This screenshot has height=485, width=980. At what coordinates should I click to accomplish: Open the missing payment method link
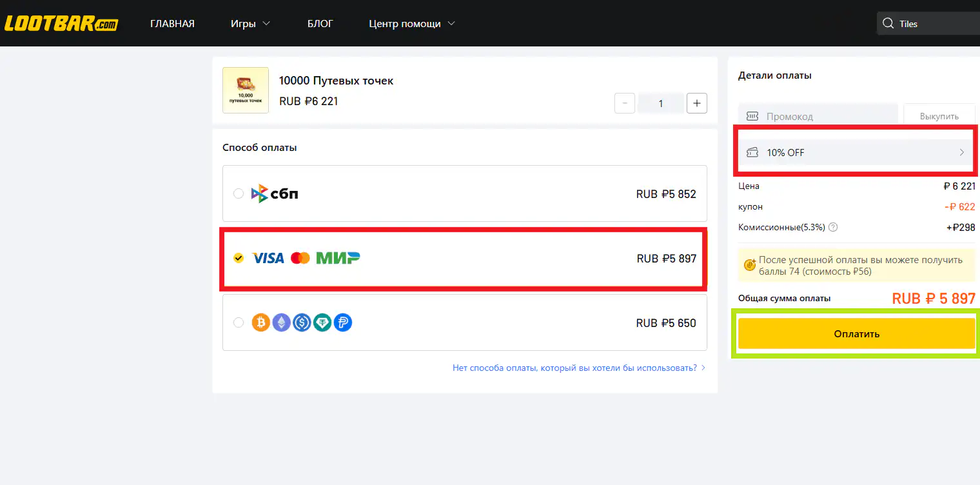[579, 368]
